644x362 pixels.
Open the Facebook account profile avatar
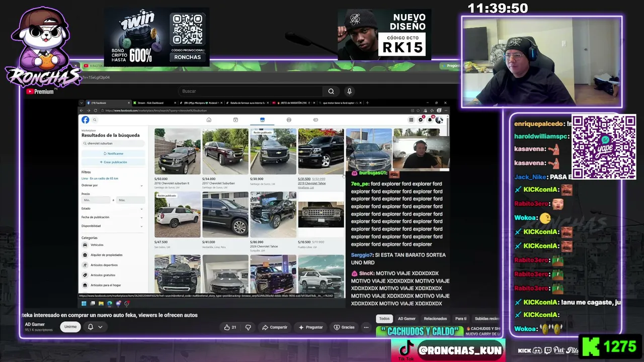439,120
